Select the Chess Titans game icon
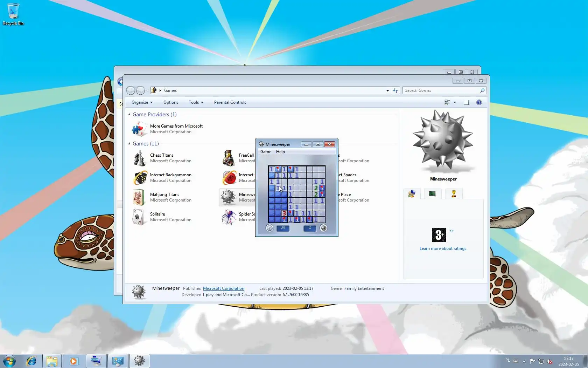The image size is (588, 368). pos(140,158)
